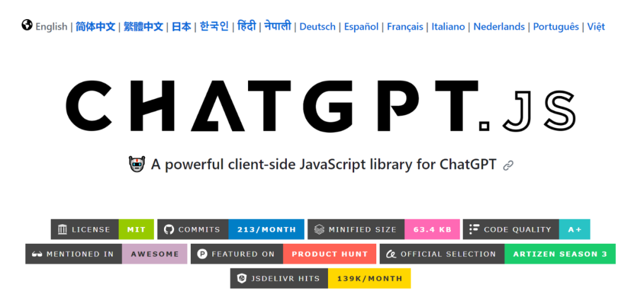The image size is (644, 304).
Task: Open the Deutsch translation
Action: point(317,27)
